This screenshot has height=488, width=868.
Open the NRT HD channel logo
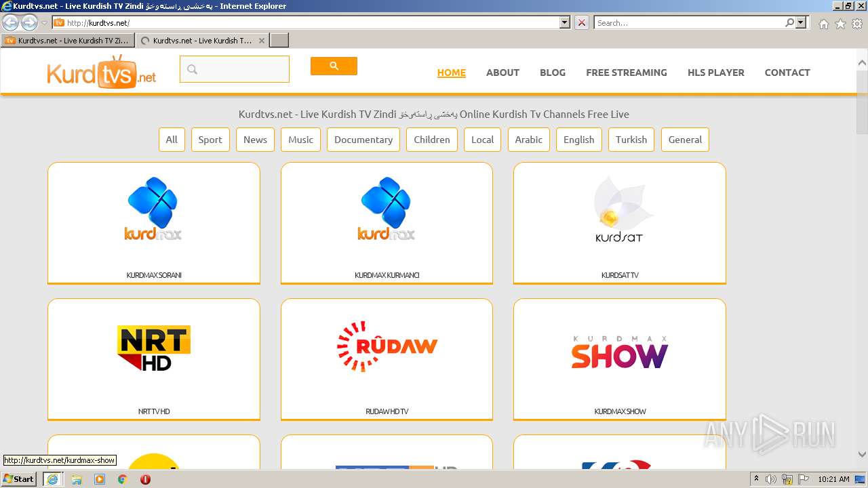pos(153,348)
